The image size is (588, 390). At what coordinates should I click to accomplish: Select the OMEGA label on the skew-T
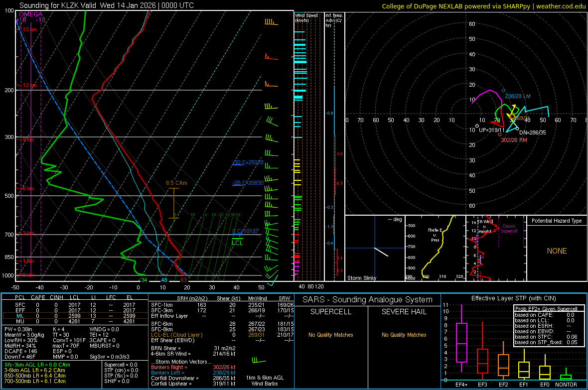[x=30, y=14]
